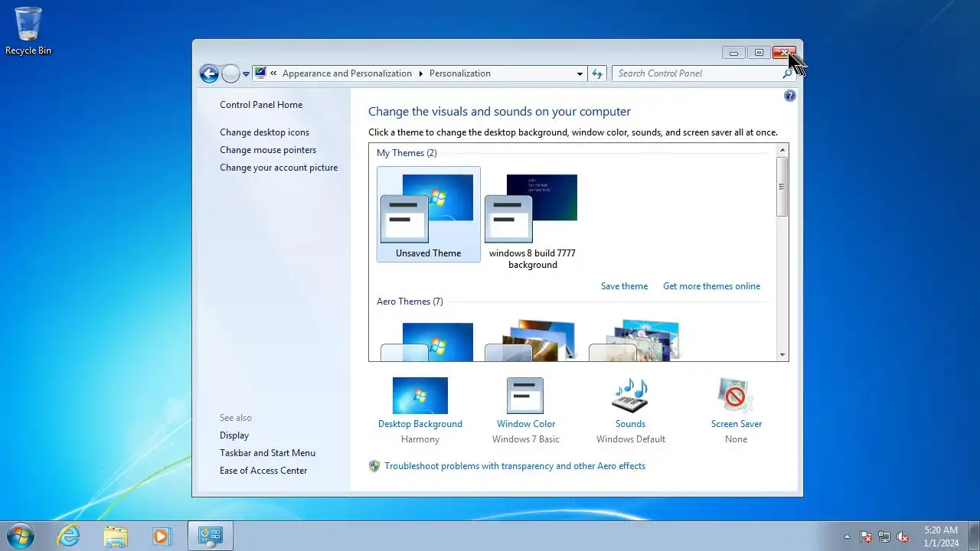The width and height of the screenshot is (980, 551).
Task: Click the Show desktop strip
Action: coord(974,536)
